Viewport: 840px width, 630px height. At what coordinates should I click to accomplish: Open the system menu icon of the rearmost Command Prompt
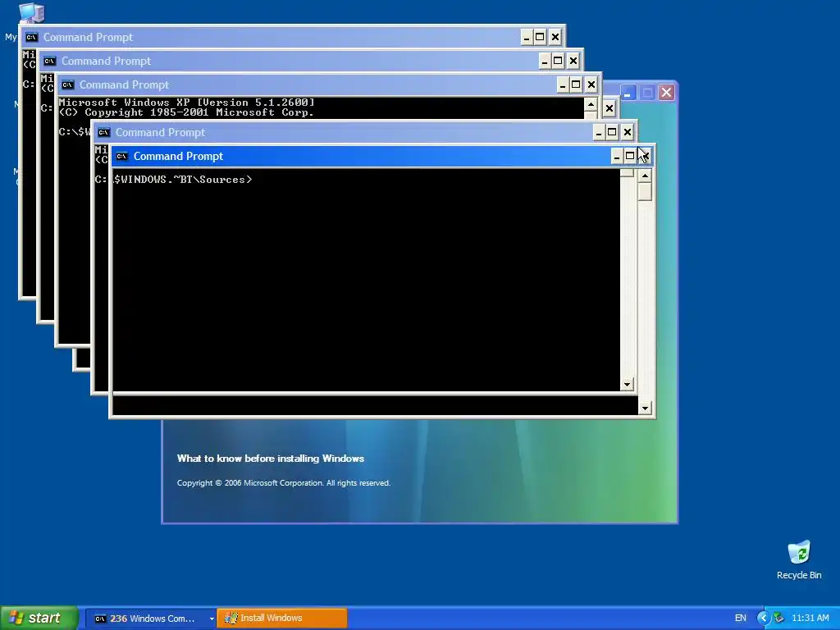(x=32, y=38)
